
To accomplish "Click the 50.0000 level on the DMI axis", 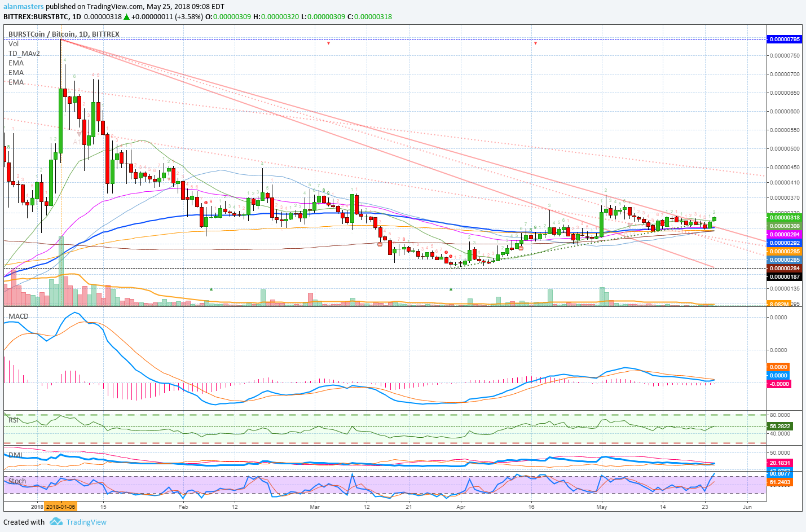I will coord(779,453).
